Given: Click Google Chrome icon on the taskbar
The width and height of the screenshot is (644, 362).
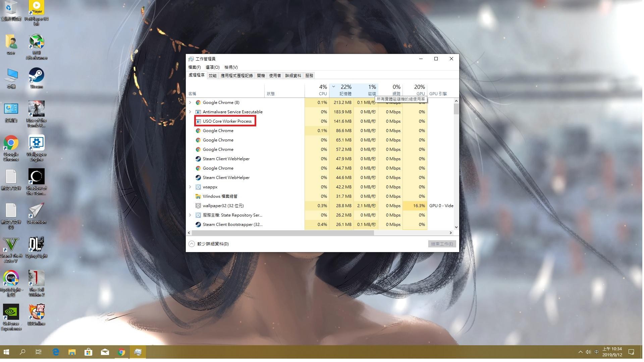Looking at the screenshot, I should 121,352.
